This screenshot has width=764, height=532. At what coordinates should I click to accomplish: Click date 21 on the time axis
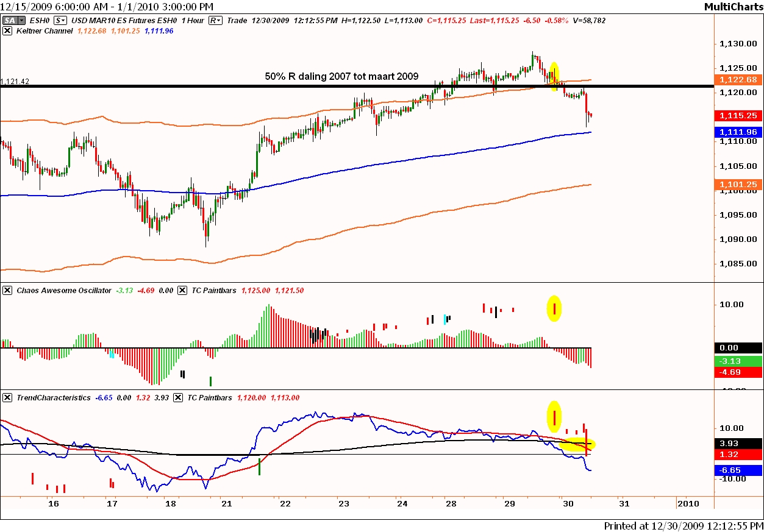tap(226, 504)
